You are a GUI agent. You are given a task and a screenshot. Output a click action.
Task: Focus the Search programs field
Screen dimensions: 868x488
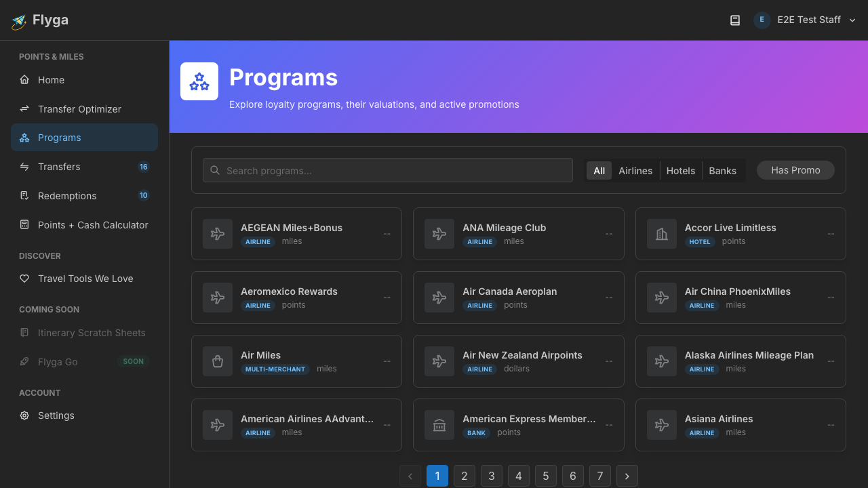coord(388,170)
